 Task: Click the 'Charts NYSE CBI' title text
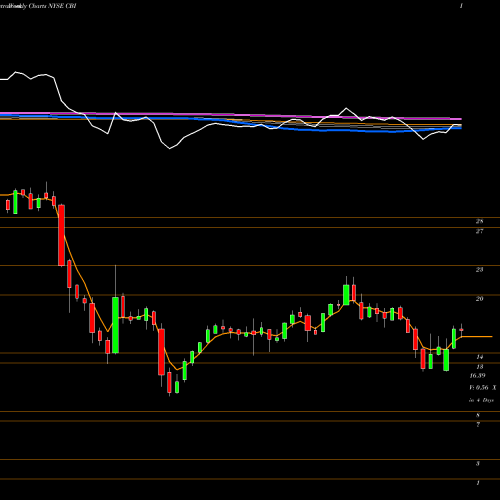(x=52, y=6)
